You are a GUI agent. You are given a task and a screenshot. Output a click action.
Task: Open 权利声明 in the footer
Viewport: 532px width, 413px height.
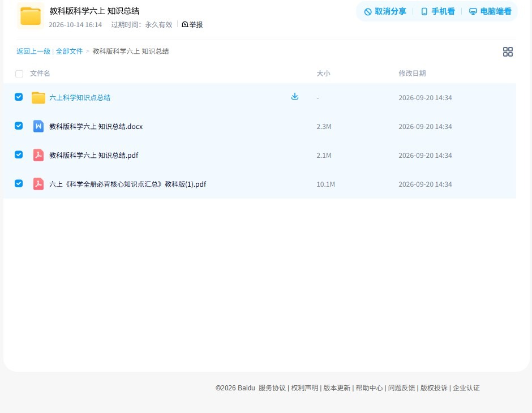point(304,388)
